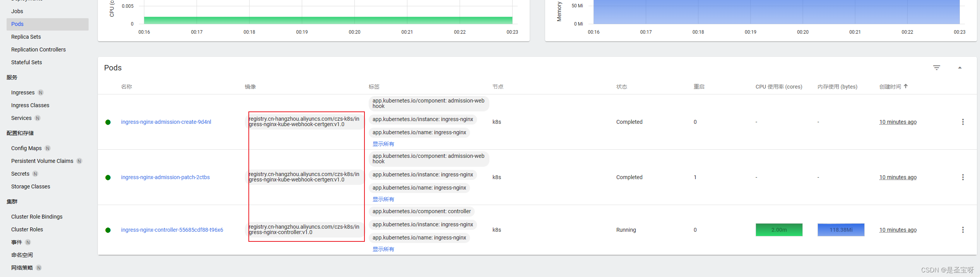
Task: Click the N badge next to 网络策略
Action: (x=39, y=268)
